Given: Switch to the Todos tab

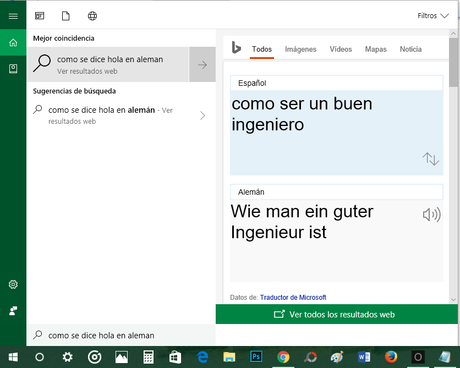Looking at the screenshot, I should click(262, 49).
